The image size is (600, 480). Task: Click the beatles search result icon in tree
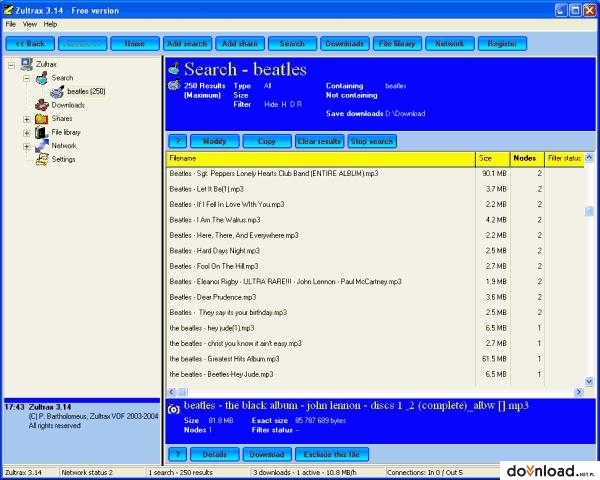(57, 91)
